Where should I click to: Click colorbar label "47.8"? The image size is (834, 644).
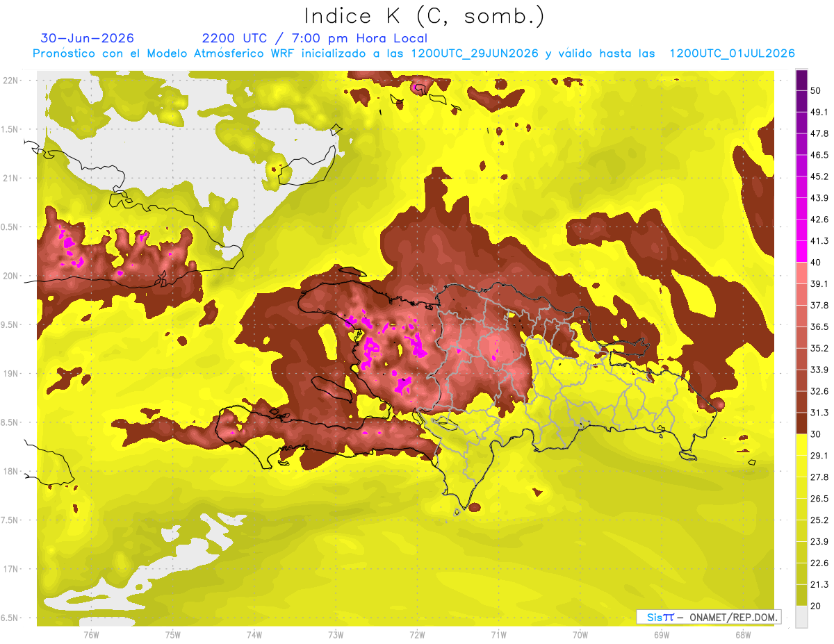(x=819, y=133)
